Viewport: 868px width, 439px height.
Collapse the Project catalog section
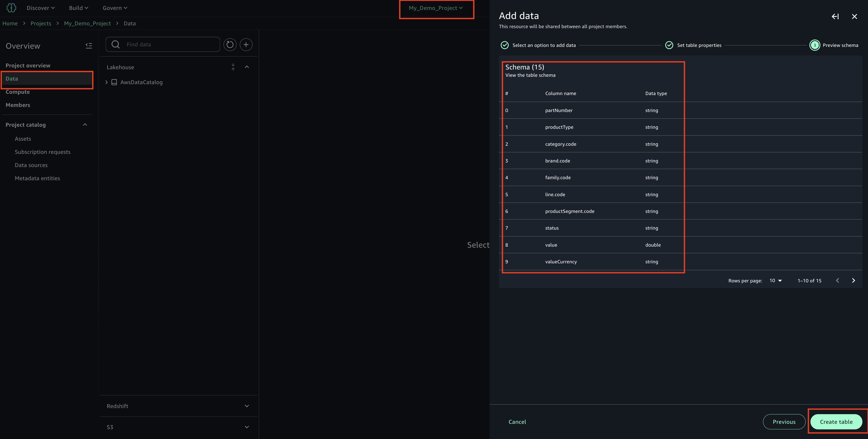(x=85, y=125)
